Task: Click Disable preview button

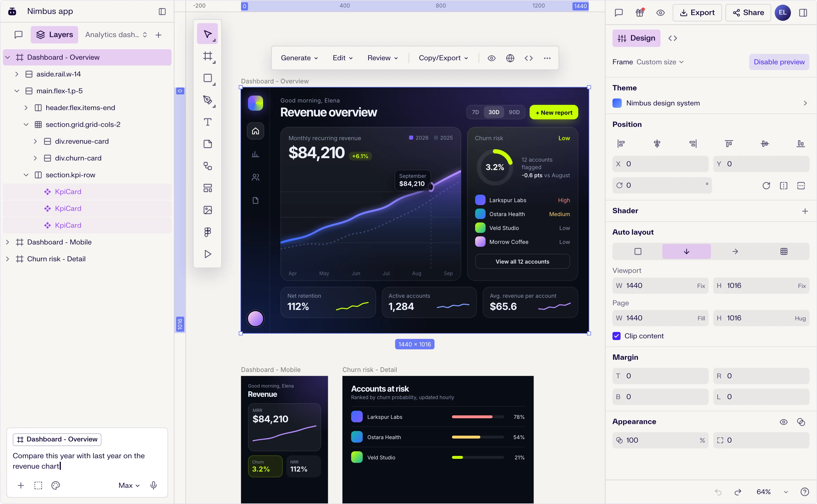Action: coord(779,62)
